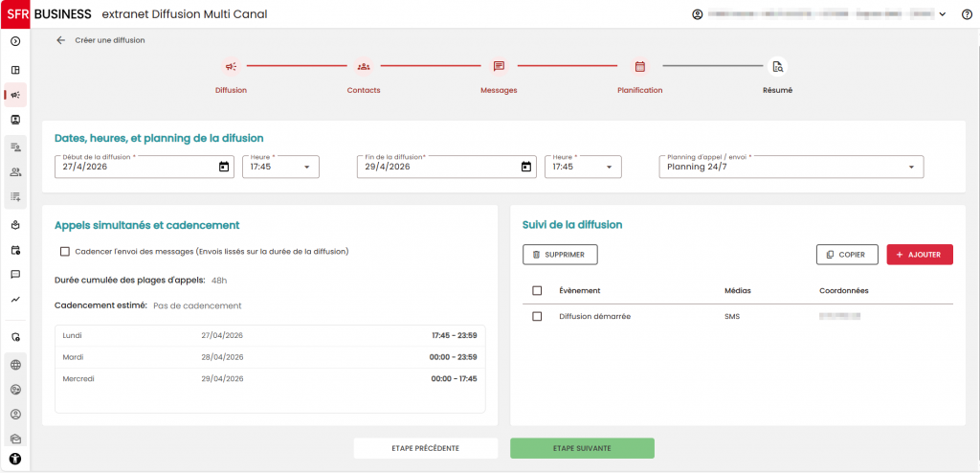
Task: Click the Fin de la diffusion date field
Action: [447, 167]
